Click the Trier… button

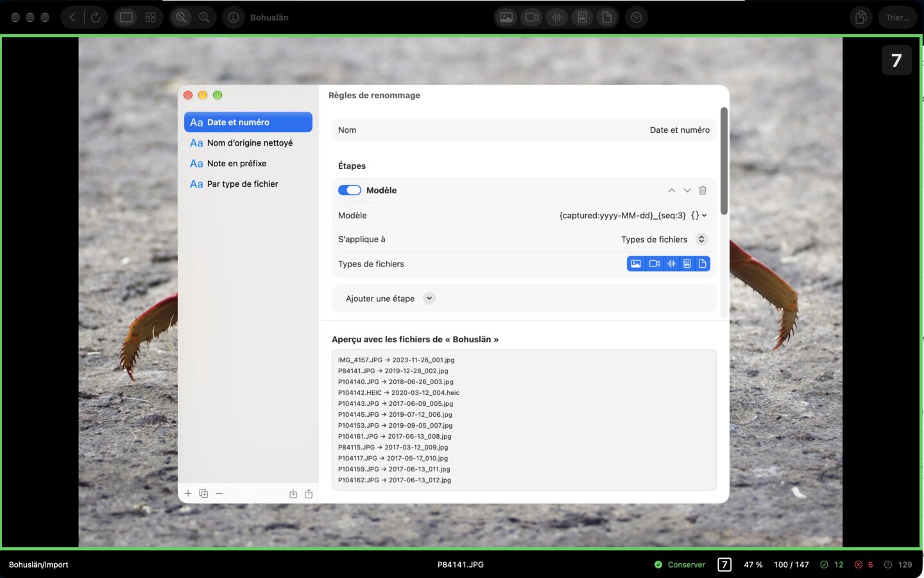coord(897,17)
